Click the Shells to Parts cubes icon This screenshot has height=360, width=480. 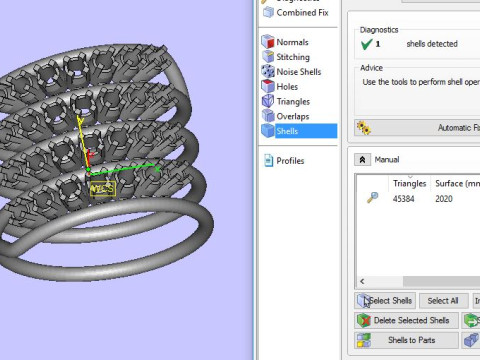coord(364,340)
